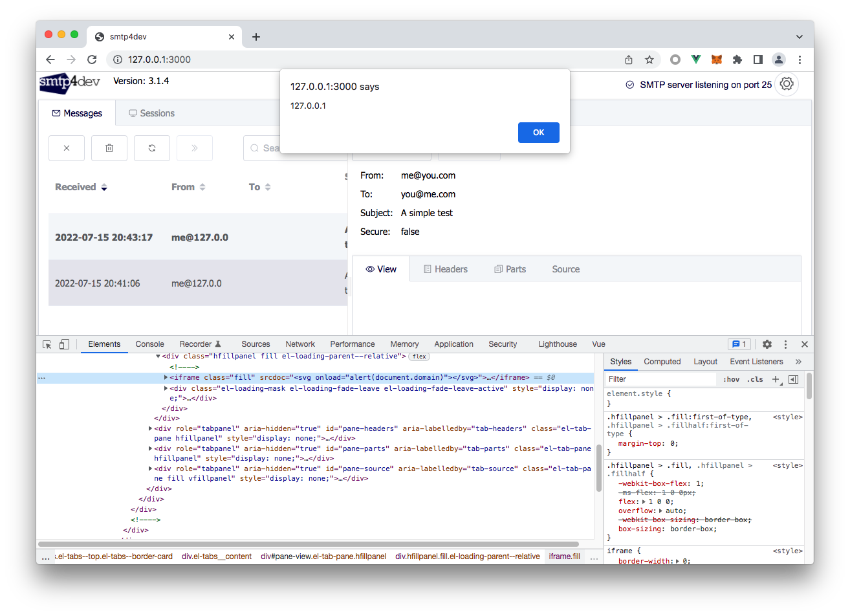Toggle the :hov pseudo-class panel
850x616 pixels.
[731, 379]
